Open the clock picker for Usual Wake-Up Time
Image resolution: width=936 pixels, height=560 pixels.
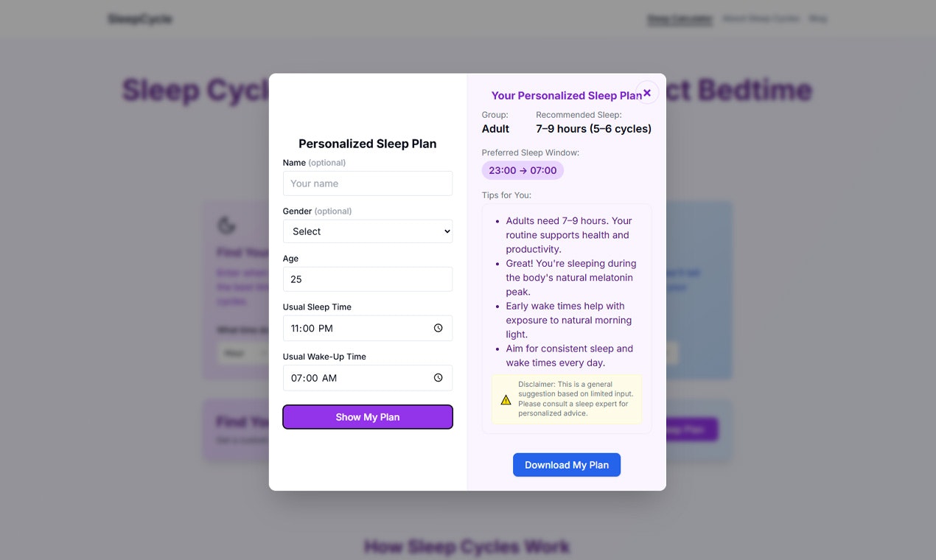pos(438,378)
